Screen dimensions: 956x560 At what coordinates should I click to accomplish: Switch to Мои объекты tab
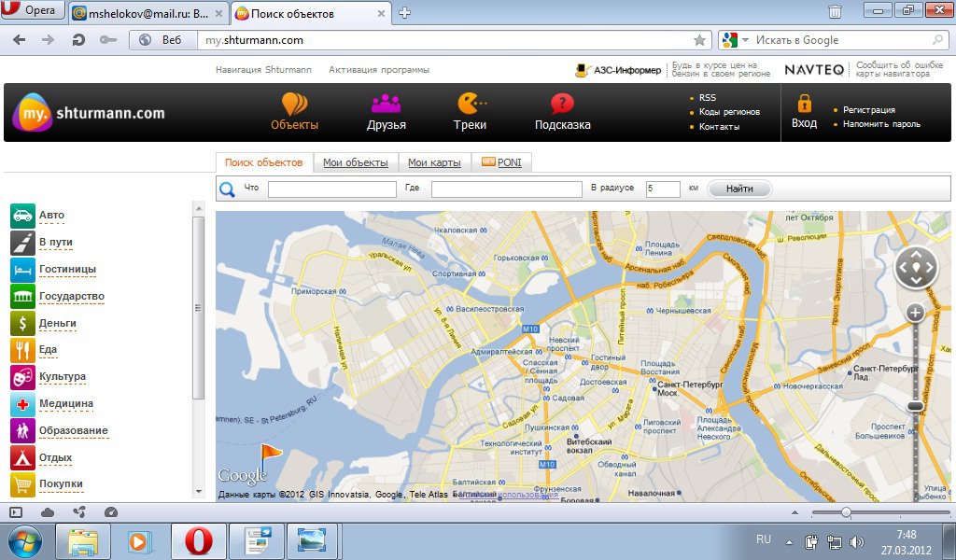(356, 162)
